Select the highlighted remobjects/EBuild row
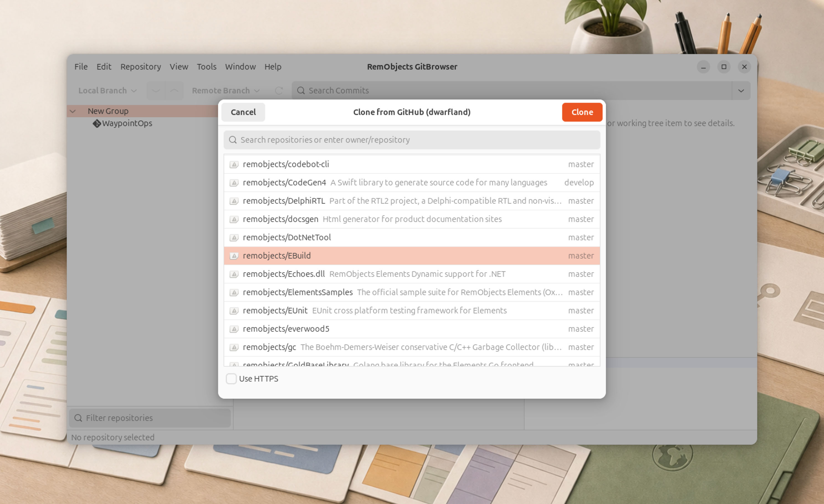The width and height of the screenshot is (824, 504). click(x=412, y=256)
